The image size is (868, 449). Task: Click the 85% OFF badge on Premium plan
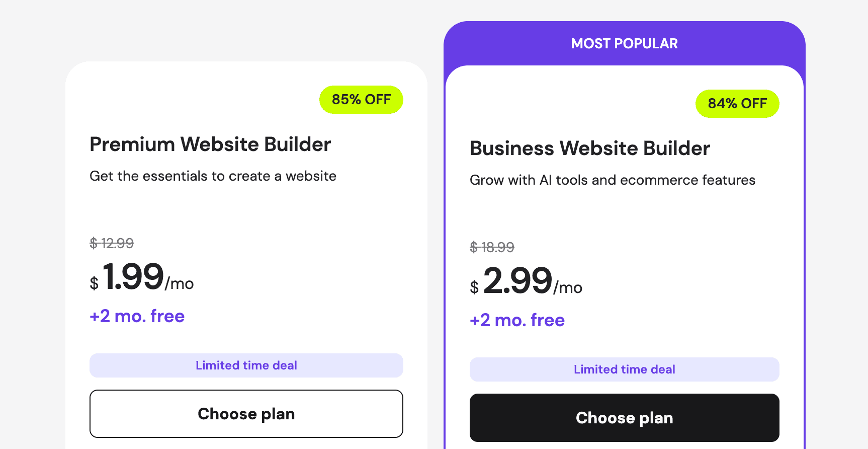point(361,99)
